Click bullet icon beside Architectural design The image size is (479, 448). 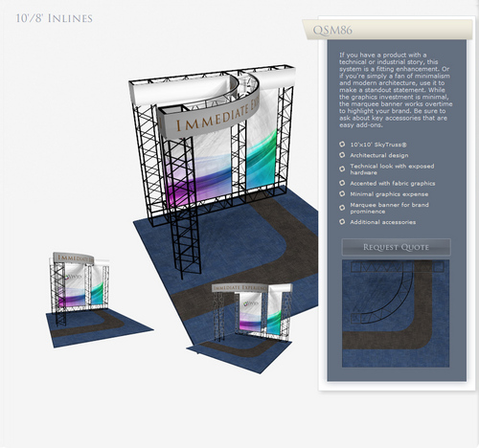(x=342, y=155)
